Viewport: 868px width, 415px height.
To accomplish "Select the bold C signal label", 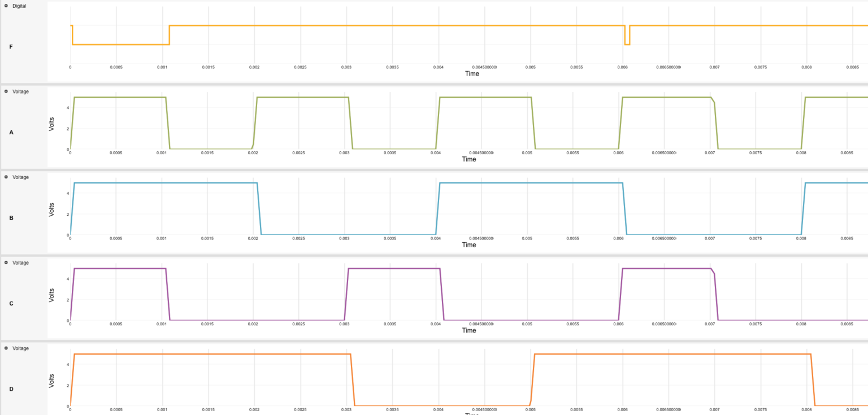I will 11,304.
